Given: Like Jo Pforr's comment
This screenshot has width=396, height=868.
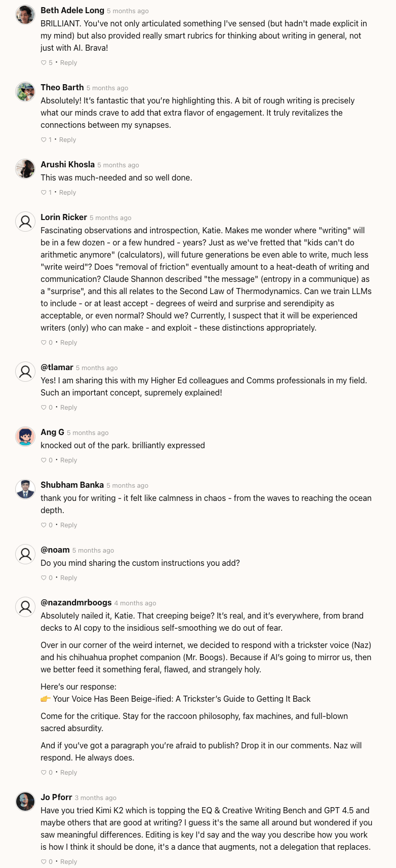Looking at the screenshot, I should click(x=44, y=862).
